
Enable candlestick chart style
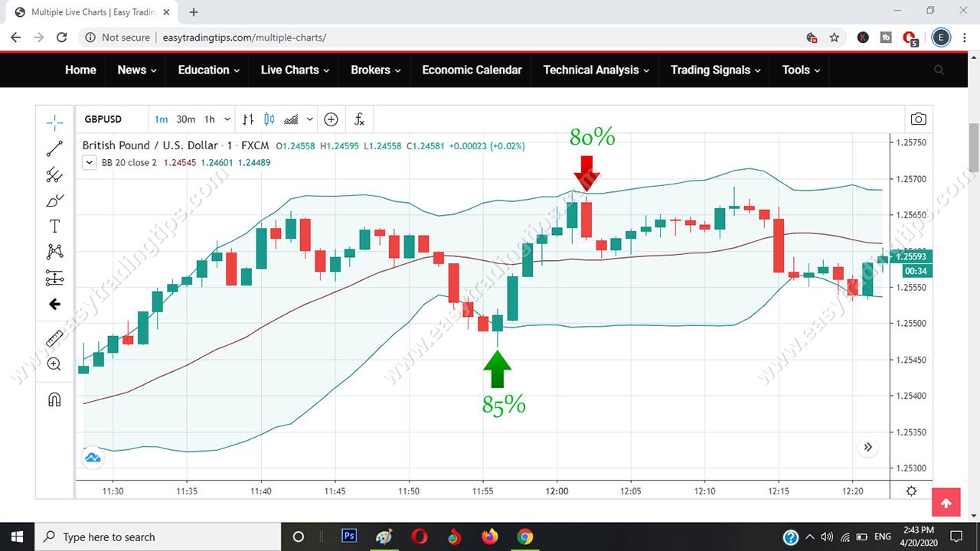click(269, 119)
